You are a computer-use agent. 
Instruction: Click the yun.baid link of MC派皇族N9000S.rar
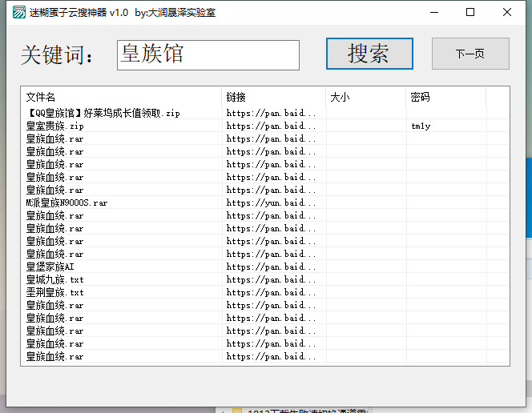click(271, 202)
